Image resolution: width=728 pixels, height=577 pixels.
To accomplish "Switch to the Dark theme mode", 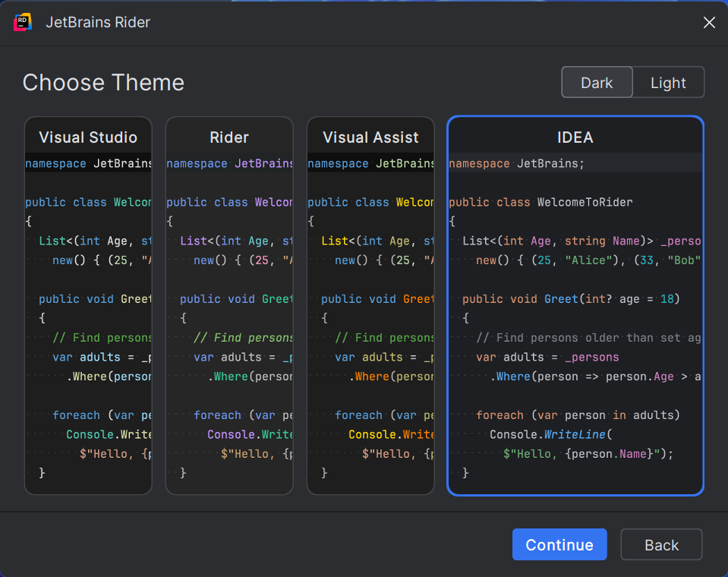I will [x=597, y=83].
